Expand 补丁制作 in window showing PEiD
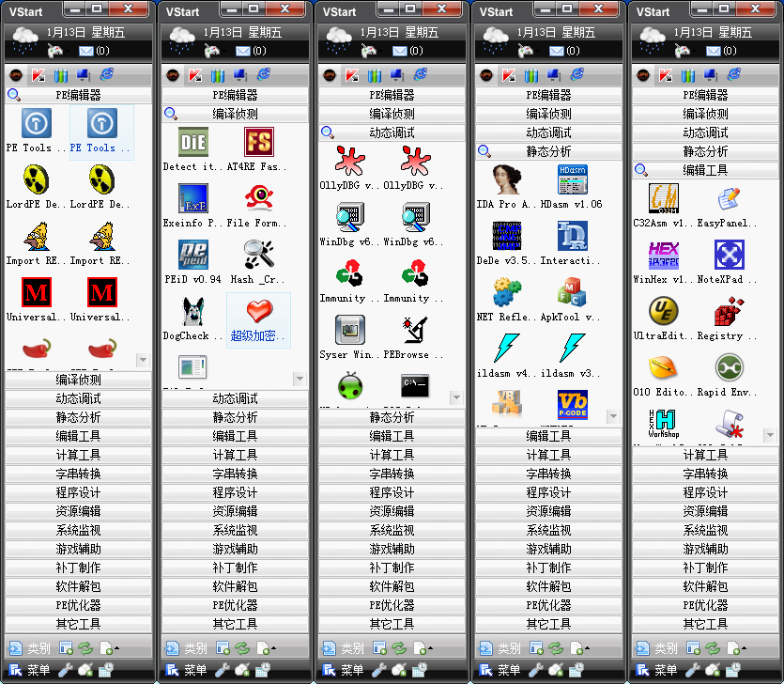This screenshot has height=684, width=784. (235, 567)
